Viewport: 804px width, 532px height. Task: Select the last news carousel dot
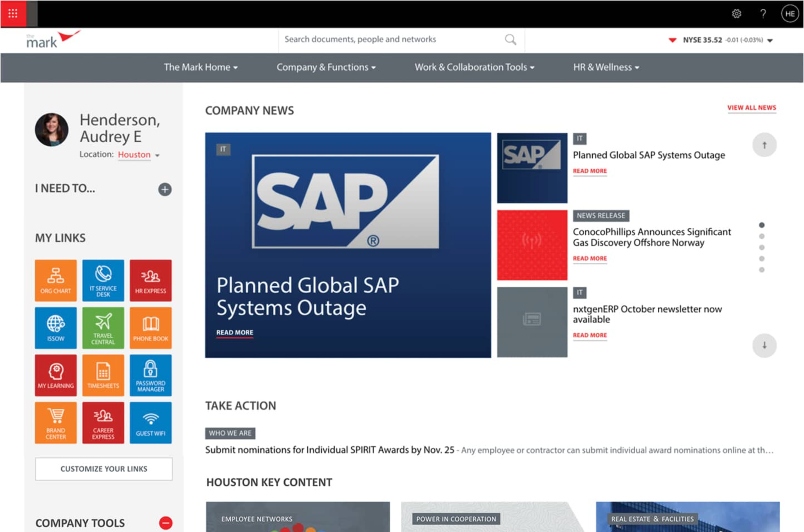(x=762, y=270)
